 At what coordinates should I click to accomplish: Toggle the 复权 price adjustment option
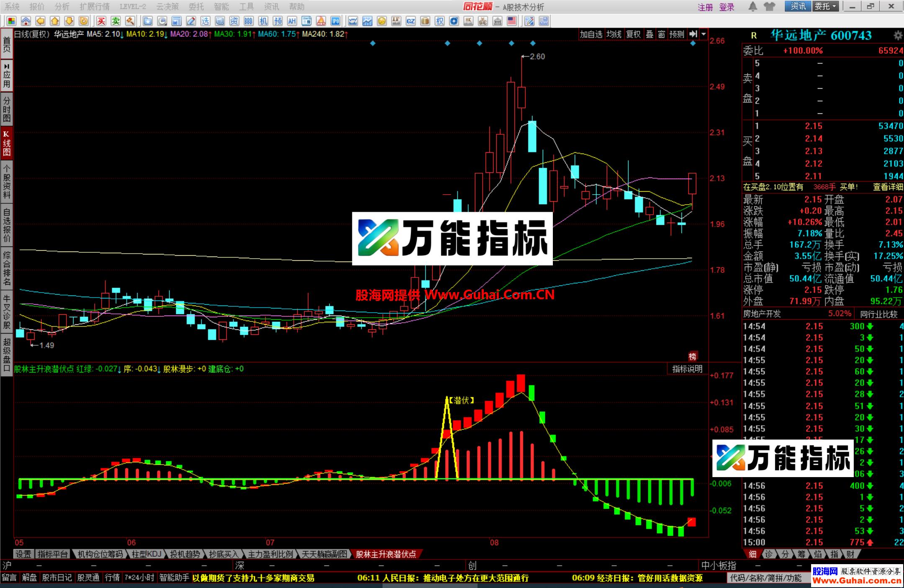click(x=633, y=34)
